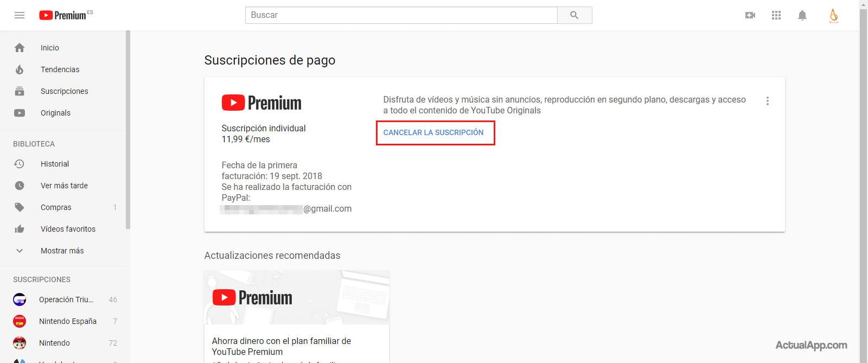Open Nintendo España channel avatar
The width and height of the screenshot is (868, 363).
pos(20,321)
